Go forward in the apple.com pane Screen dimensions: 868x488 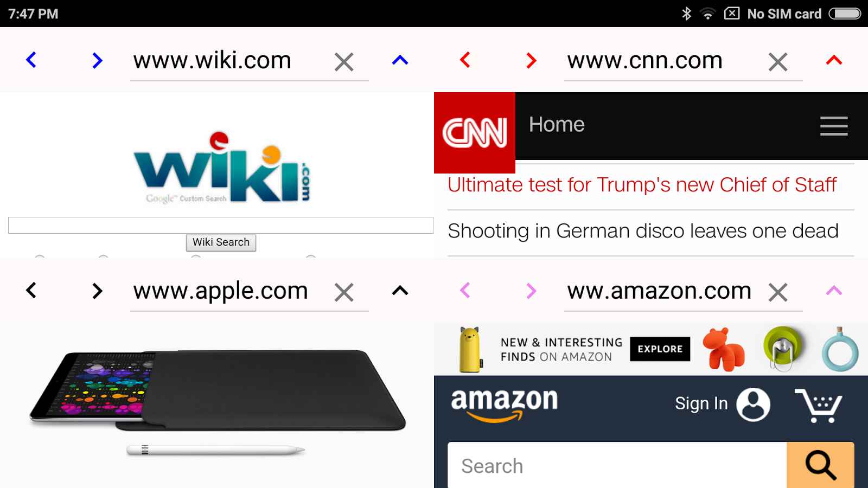point(97,291)
